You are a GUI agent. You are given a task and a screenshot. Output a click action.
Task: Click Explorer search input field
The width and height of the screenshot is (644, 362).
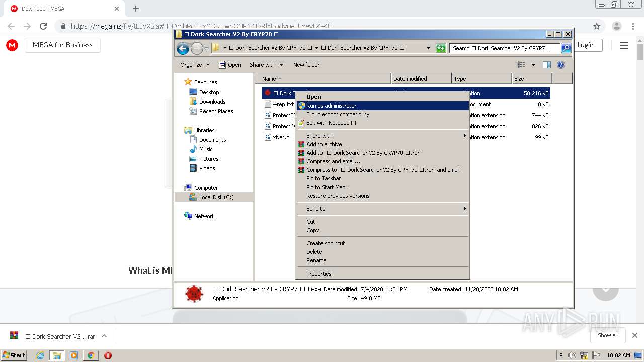(x=505, y=48)
